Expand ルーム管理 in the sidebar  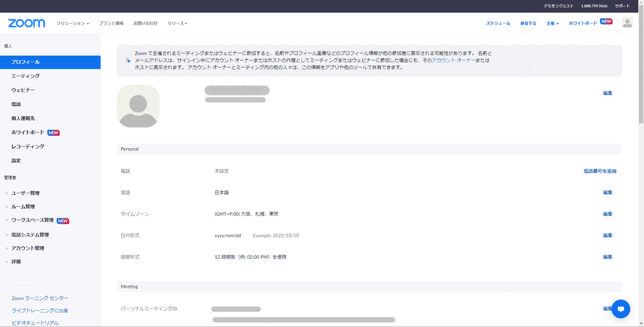point(23,207)
